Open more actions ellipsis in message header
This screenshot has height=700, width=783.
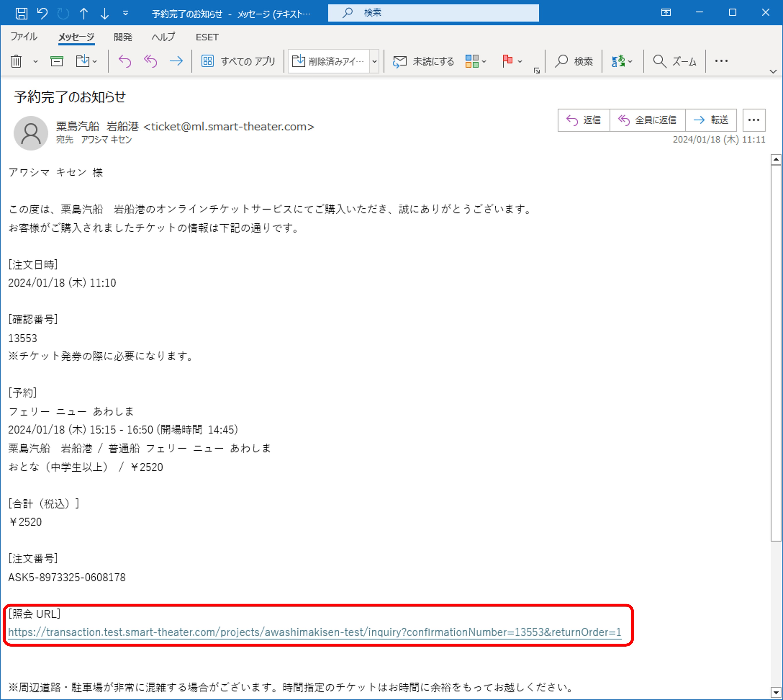[754, 120]
